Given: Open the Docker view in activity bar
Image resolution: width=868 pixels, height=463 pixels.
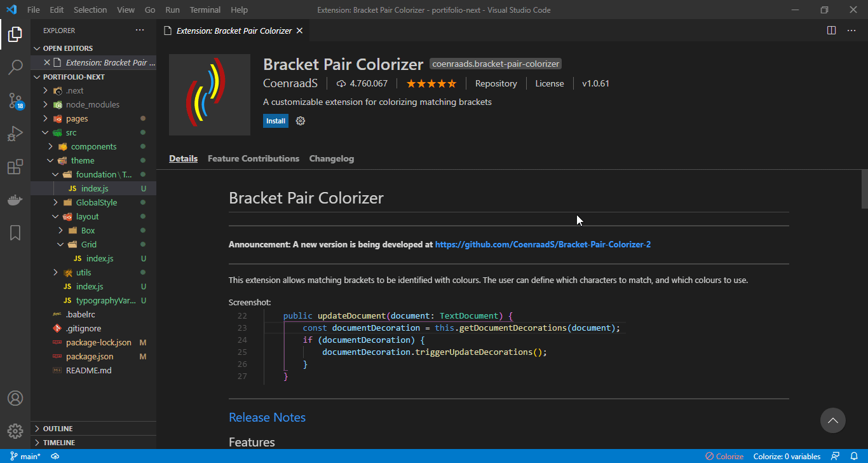Looking at the screenshot, I should [x=15, y=200].
